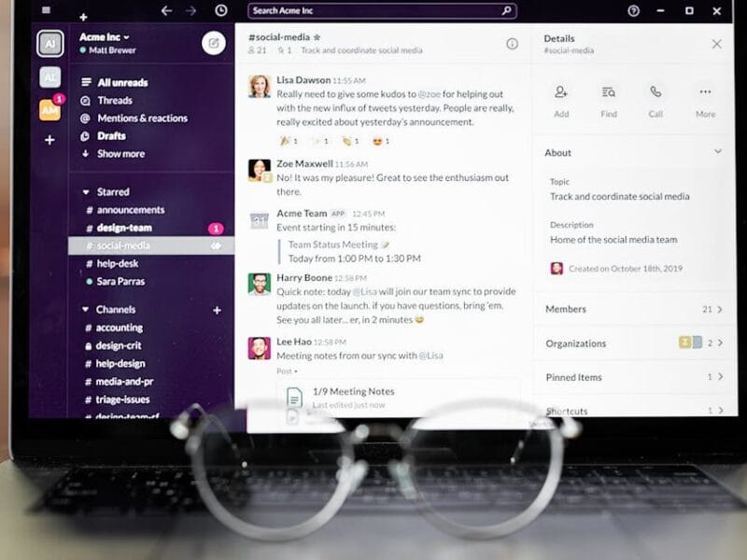The width and height of the screenshot is (747, 560).
Task: Click the Find icon in Details
Action: 609,91
